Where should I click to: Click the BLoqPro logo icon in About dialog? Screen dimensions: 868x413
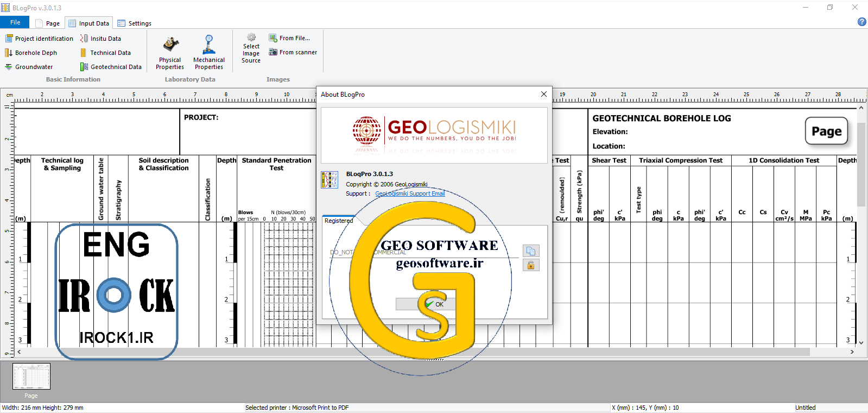click(330, 180)
